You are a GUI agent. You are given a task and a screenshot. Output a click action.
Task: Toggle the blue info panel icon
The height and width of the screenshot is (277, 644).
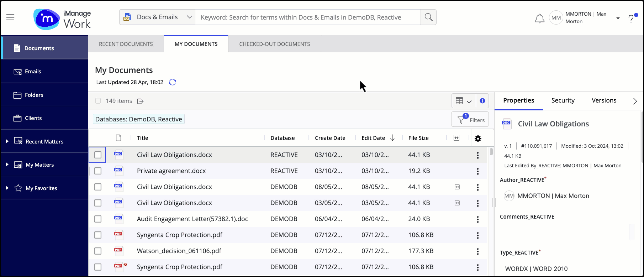(x=482, y=101)
